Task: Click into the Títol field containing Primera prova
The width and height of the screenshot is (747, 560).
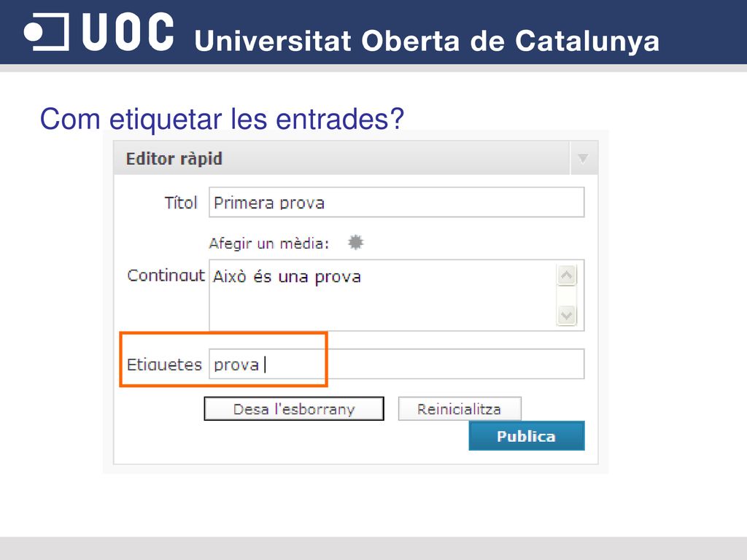Action: (x=396, y=203)
